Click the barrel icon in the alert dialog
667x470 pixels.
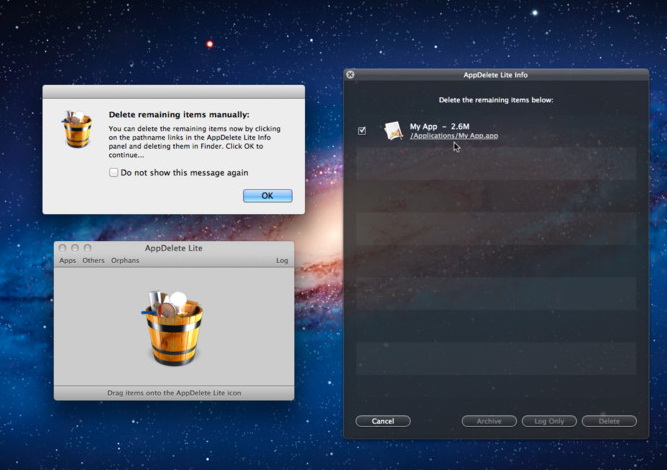(77, 129)
